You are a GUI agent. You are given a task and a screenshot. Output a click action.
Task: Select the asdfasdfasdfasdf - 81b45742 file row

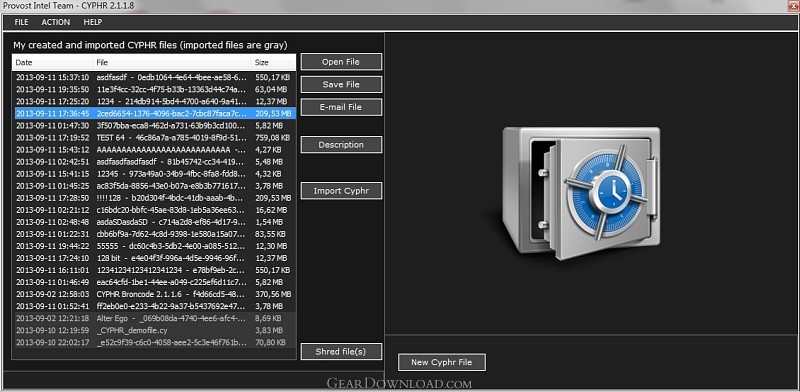[x=154, y=162]
